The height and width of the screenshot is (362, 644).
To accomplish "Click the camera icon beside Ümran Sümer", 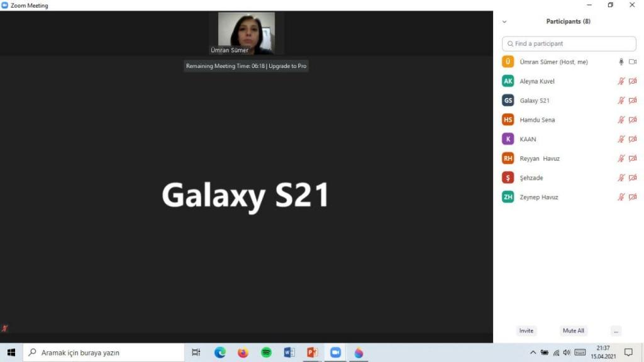I will (633, 62).
